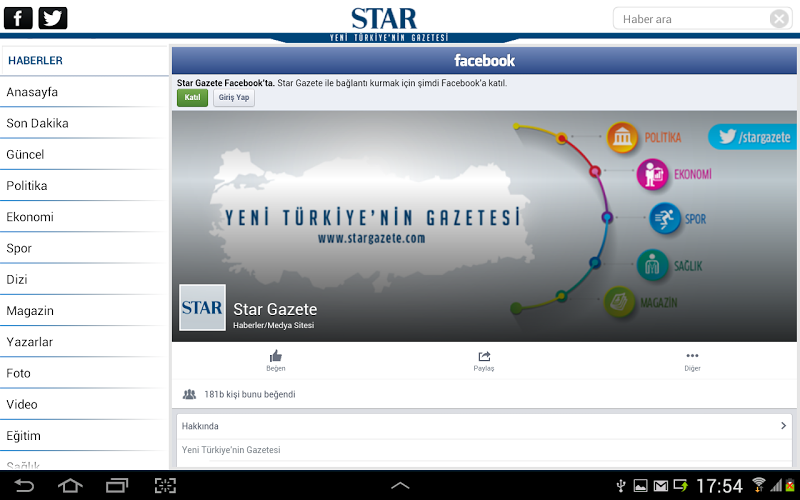Screen dimensions: 800x500
Task: Tap the Android home button
Action: coord(70,485)
